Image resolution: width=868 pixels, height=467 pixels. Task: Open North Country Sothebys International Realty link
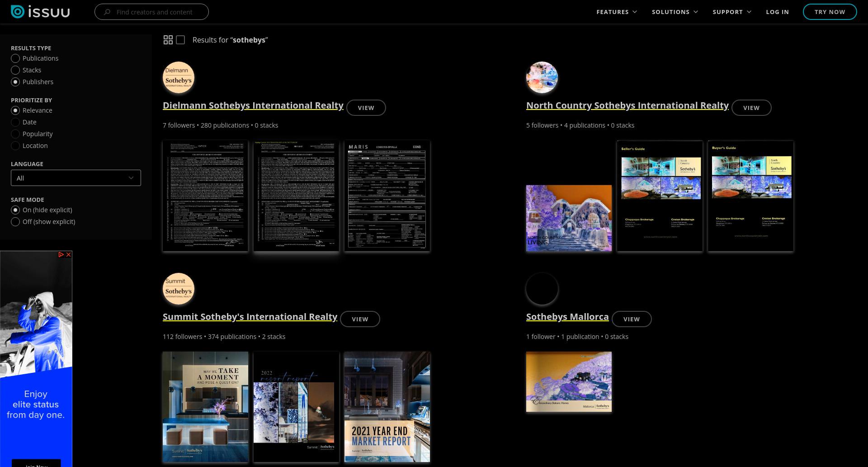tap(627, 105)
